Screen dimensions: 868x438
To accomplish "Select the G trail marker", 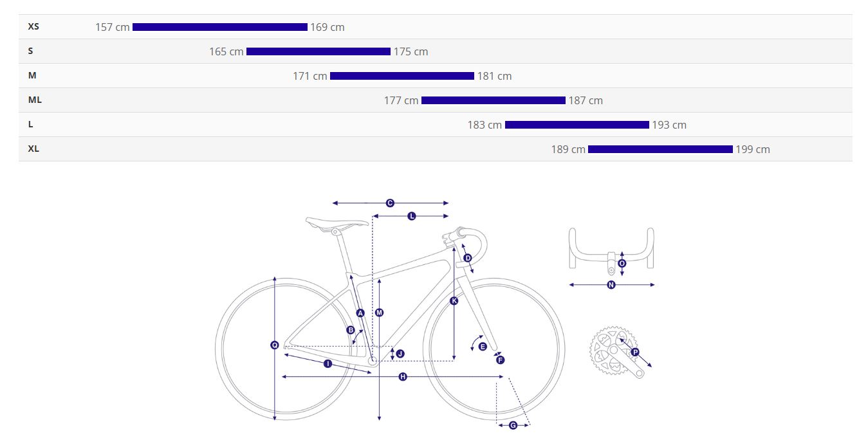I will click(x=513, y=425).
